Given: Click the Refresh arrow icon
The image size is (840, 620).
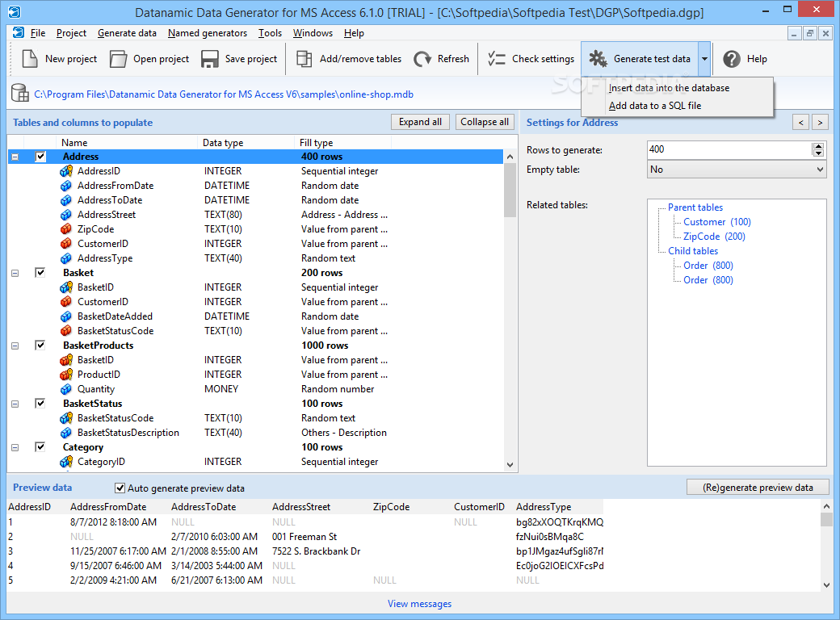Looking at the screenshot, I should (422, 58).
